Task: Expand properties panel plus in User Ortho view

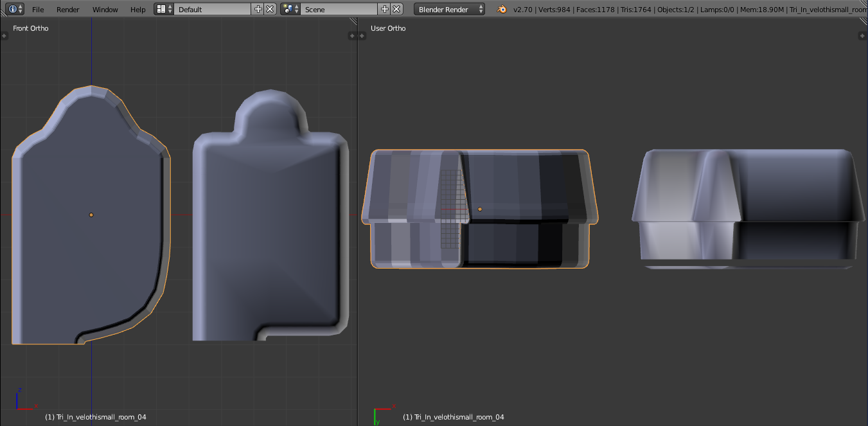Action: coord(863,36)
